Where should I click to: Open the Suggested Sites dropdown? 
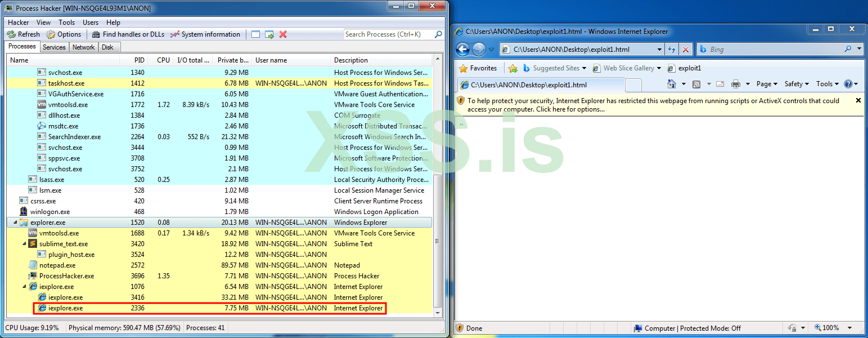554,68
